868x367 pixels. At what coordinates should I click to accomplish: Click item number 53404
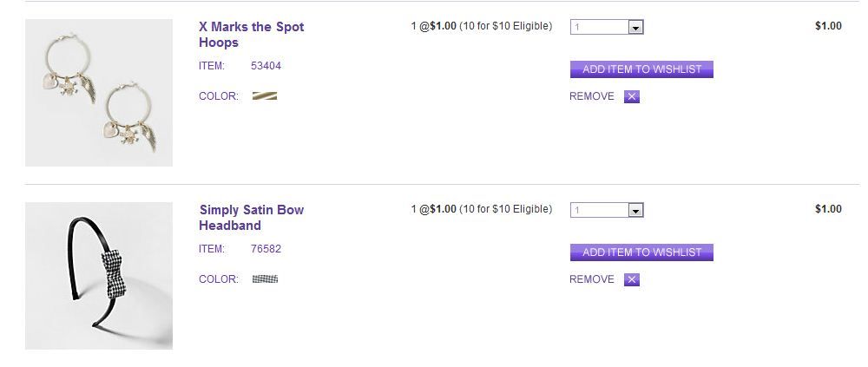266,66
